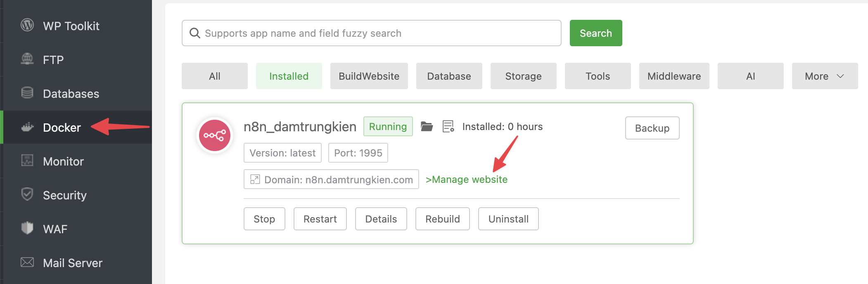The height and width of the screenshot is (284, 868).
Task: Click the magnifier icon in search field
Action: point(194,33)
